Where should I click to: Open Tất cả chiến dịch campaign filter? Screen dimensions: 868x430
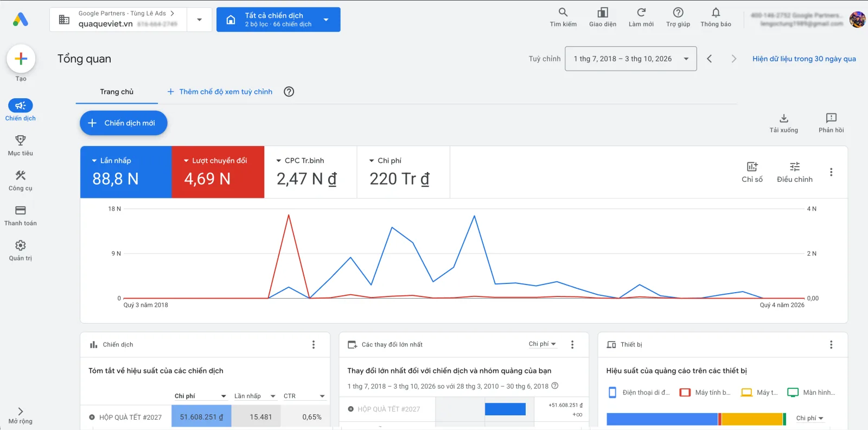[x=278, y=20]
